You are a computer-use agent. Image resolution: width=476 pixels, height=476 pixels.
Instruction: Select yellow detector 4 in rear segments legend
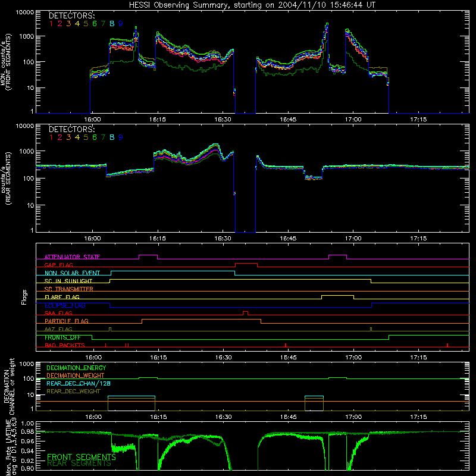tap(77, 137)
